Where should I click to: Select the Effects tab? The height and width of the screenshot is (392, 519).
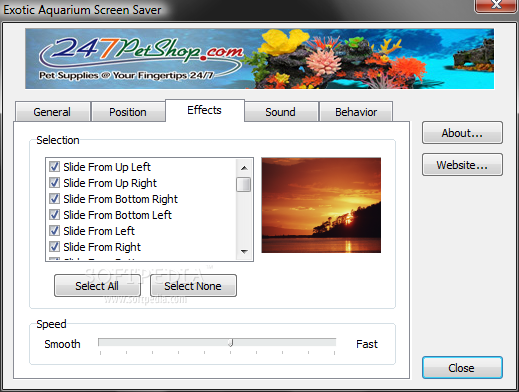coord(205,110)
